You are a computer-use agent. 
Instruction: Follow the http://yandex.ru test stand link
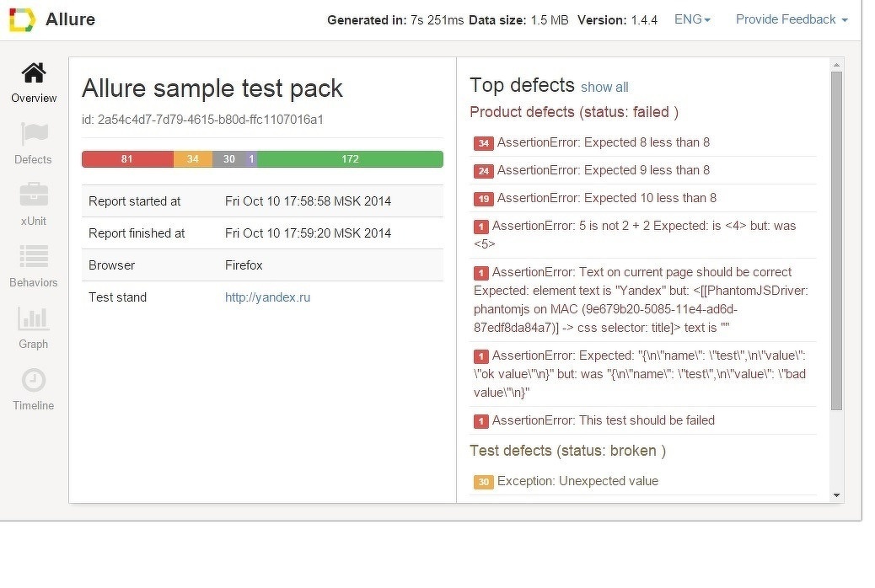click(x=267, y=297)
